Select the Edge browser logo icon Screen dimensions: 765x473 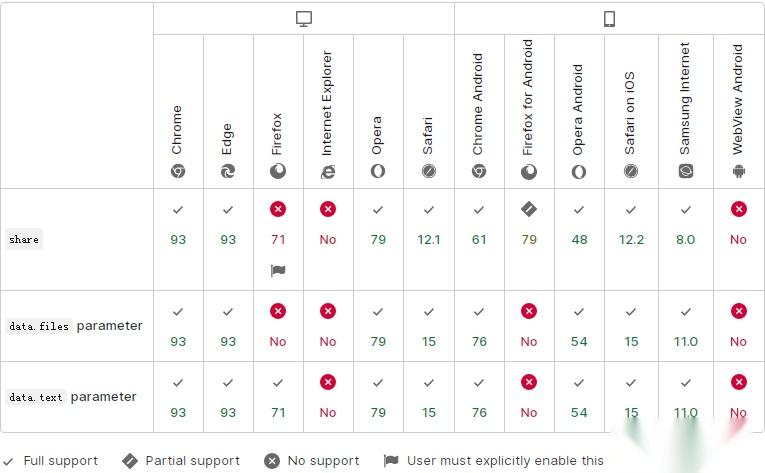pyautogui.click(x=228, y=171)
